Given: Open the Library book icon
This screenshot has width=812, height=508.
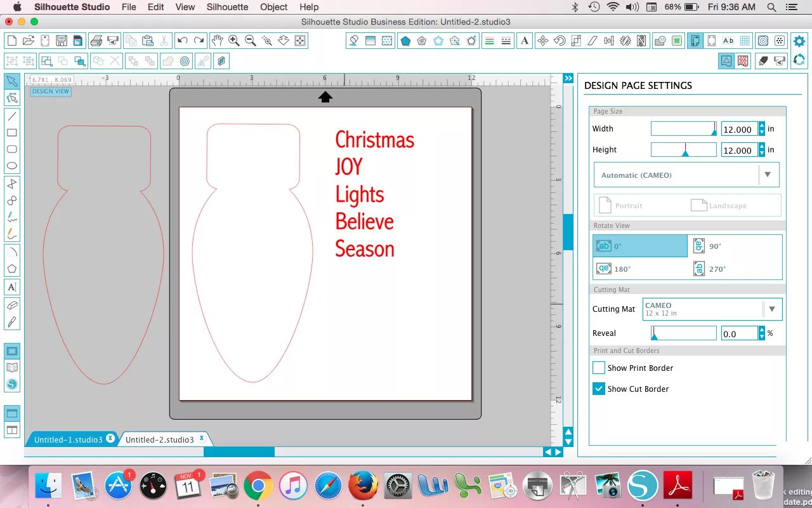Looking at the screenshot, I should click(12, 368).
